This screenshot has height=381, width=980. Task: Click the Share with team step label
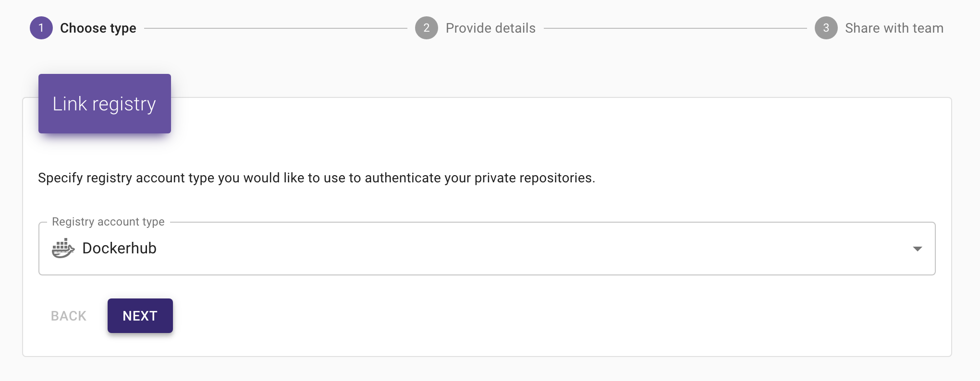894,28
